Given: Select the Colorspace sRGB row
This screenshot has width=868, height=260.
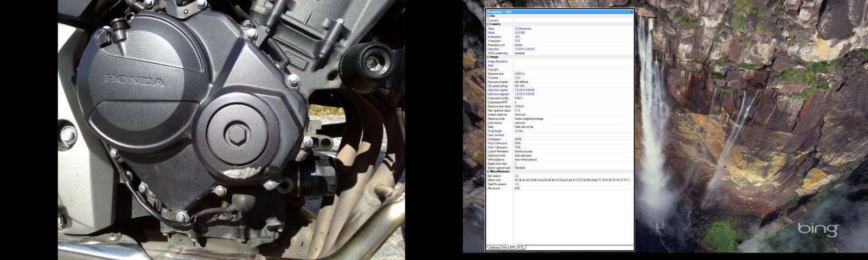Looking at the screenshot, I should [x=559, y=139].
